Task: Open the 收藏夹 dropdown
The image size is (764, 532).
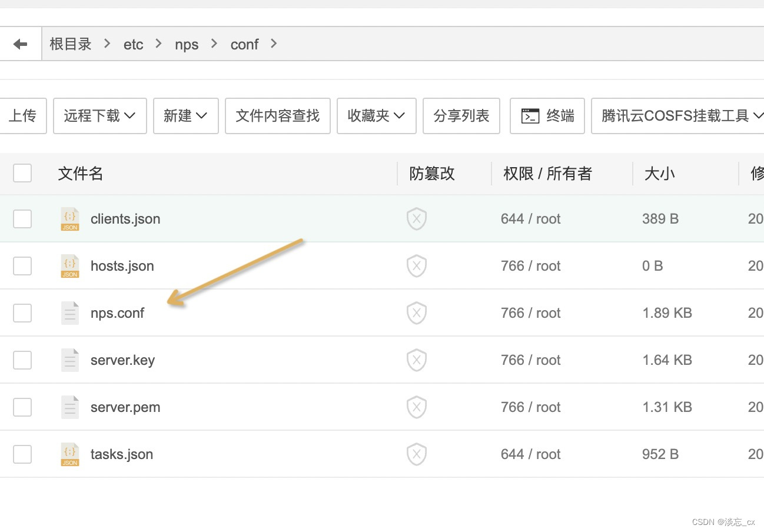Action: click(x=377, y=116)
